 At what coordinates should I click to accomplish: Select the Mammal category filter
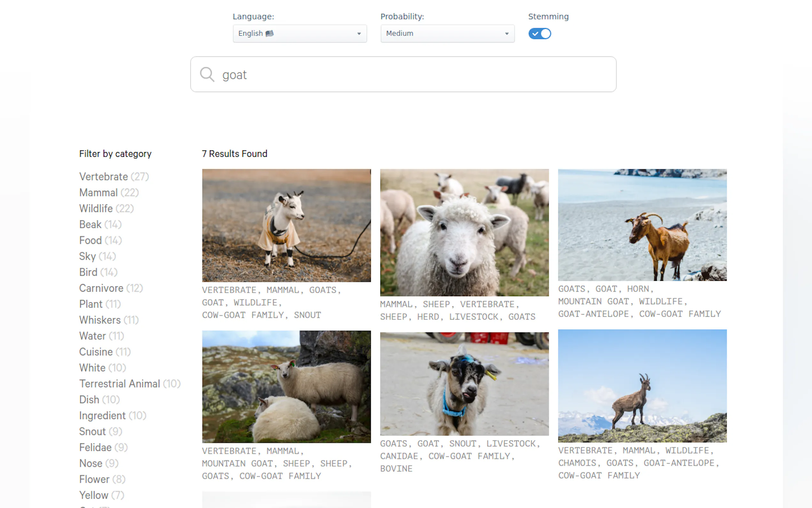point(98,193)
